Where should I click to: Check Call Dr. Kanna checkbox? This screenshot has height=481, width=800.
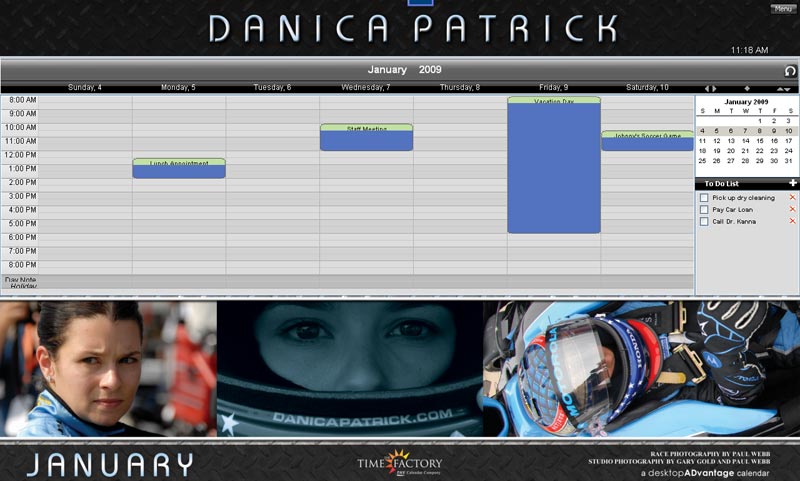click(x=704, y=221)
